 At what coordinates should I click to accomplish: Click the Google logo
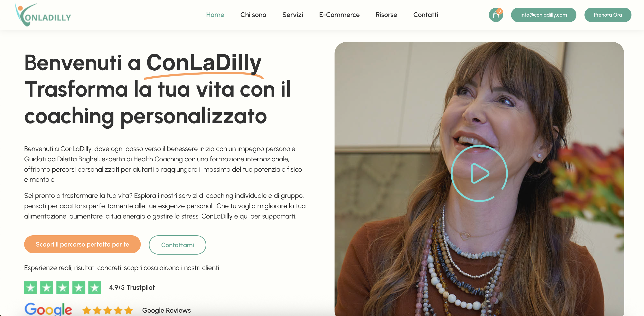pyautogui.click(x=48, y=310)
